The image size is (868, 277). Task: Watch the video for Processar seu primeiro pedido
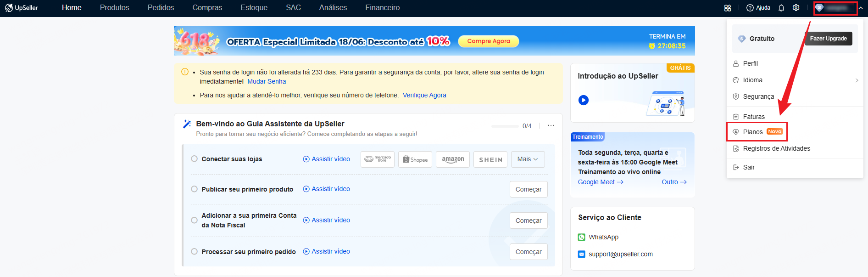point(327,251)
